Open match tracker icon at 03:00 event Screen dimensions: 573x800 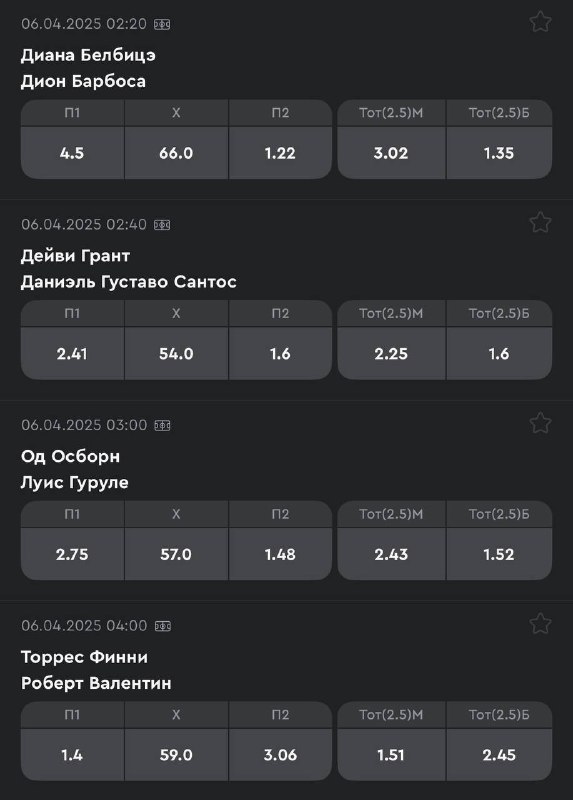click(x=162, y=426)
